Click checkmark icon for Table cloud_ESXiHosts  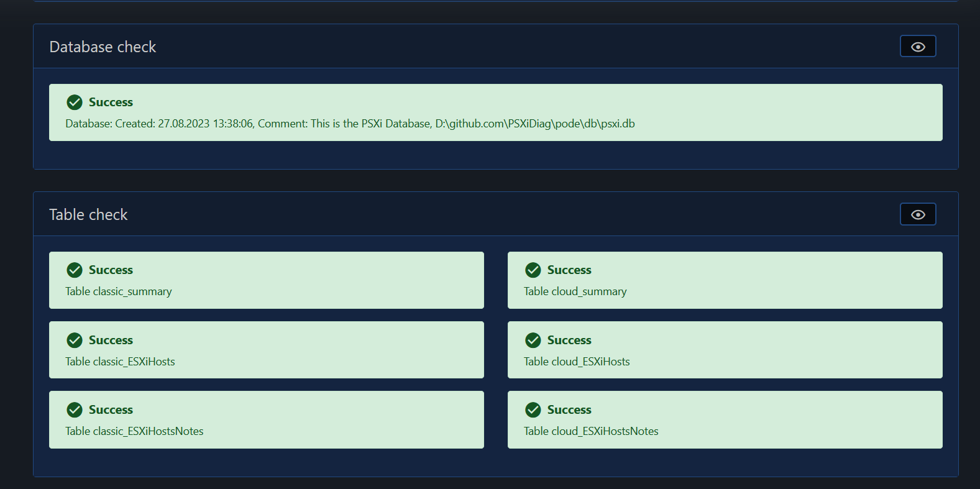tap(533, 340)
